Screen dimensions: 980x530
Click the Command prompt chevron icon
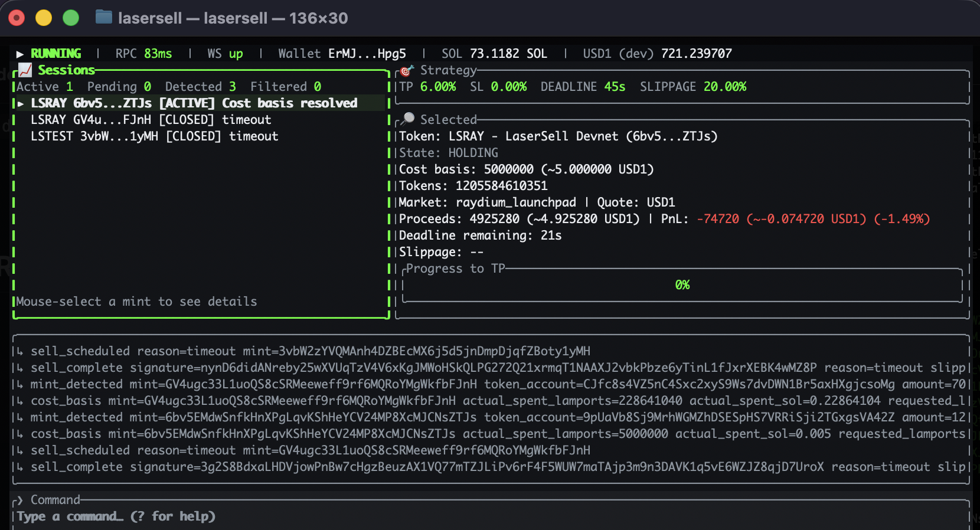point(19,500)
